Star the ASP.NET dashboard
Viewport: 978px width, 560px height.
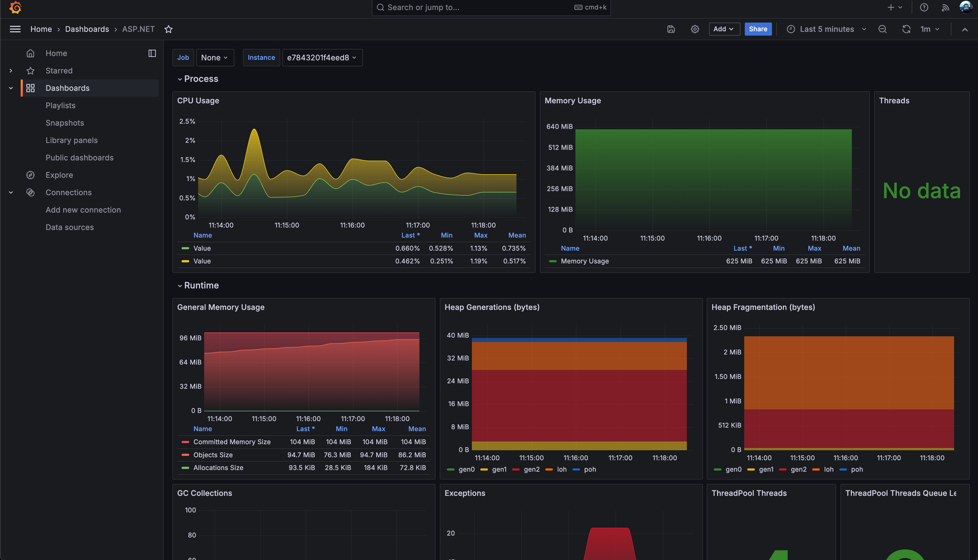click(169, 29)
